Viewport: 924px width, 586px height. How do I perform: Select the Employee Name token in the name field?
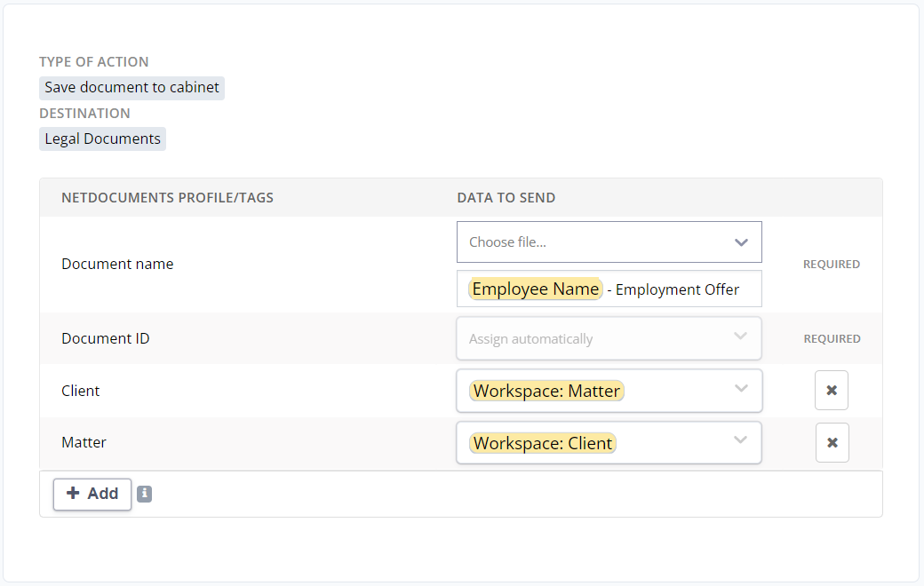point(535,289)
